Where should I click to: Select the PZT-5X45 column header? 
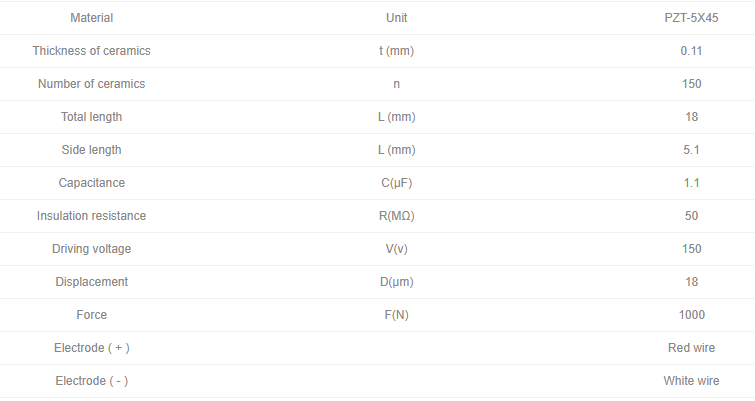691,18
